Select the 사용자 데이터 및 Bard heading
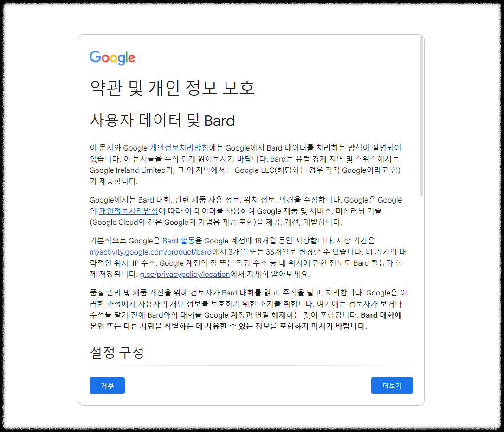 (x=162, y=120)
